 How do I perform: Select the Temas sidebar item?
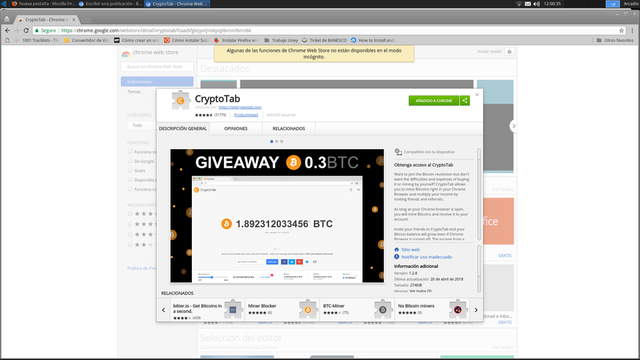point(134,91)
